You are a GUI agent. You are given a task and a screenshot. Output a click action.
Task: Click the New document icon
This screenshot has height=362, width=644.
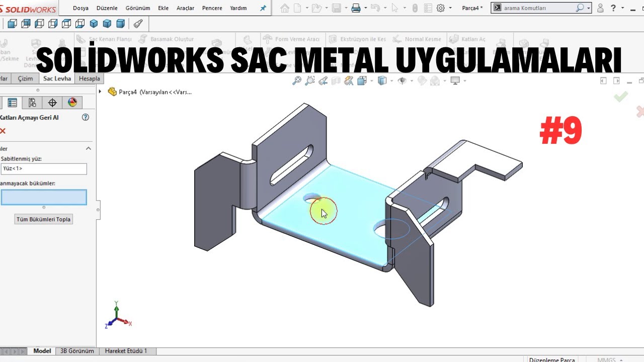click(298, 8)
